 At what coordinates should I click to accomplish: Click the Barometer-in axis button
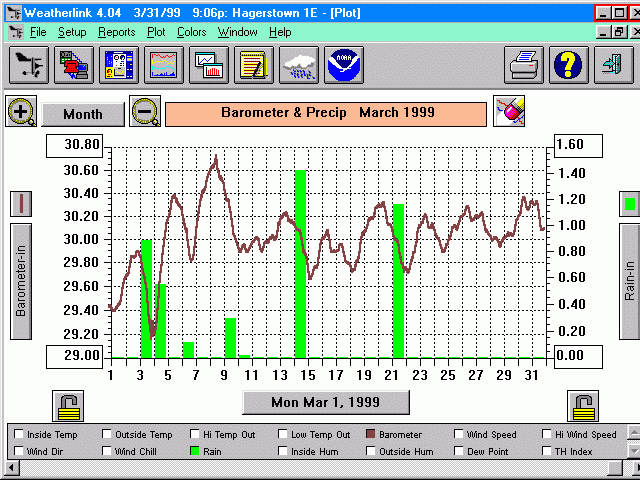[21, 281]
